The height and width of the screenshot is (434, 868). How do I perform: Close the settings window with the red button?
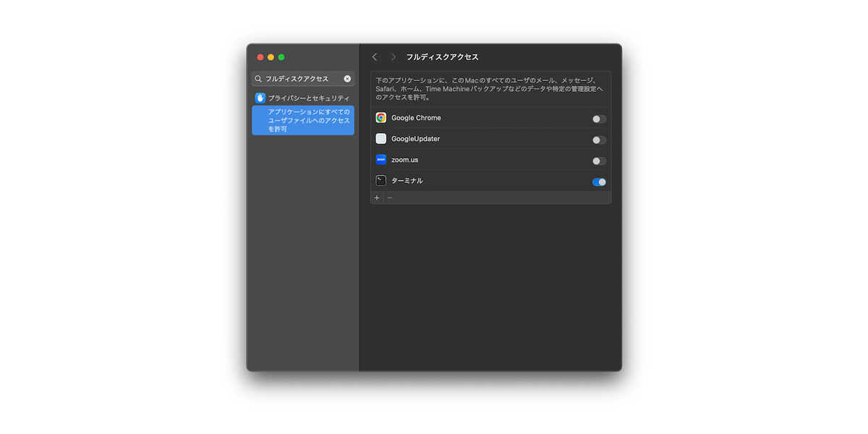click(260, 57)
